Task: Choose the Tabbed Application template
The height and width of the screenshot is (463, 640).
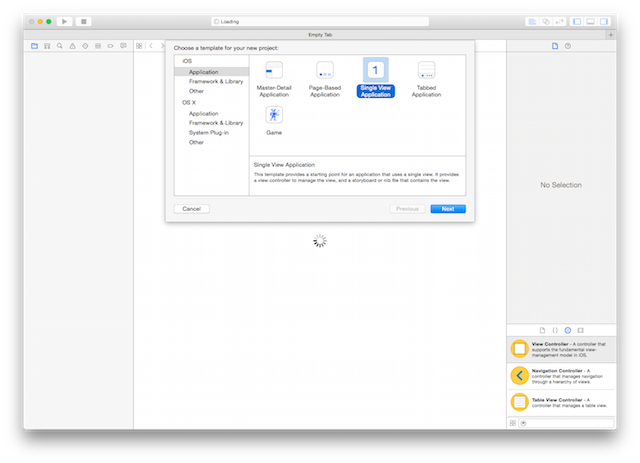Action: pos(426,78)
